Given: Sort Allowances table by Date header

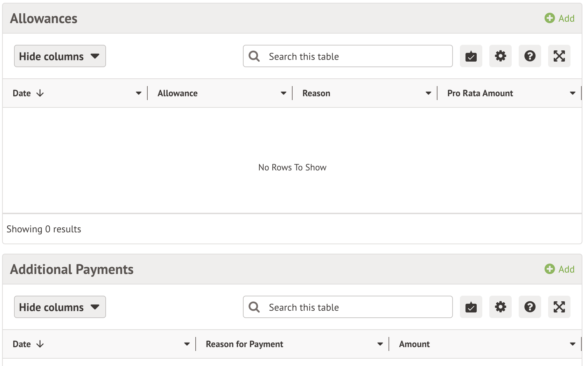Looking at the screenshot, I should [22, 93].
